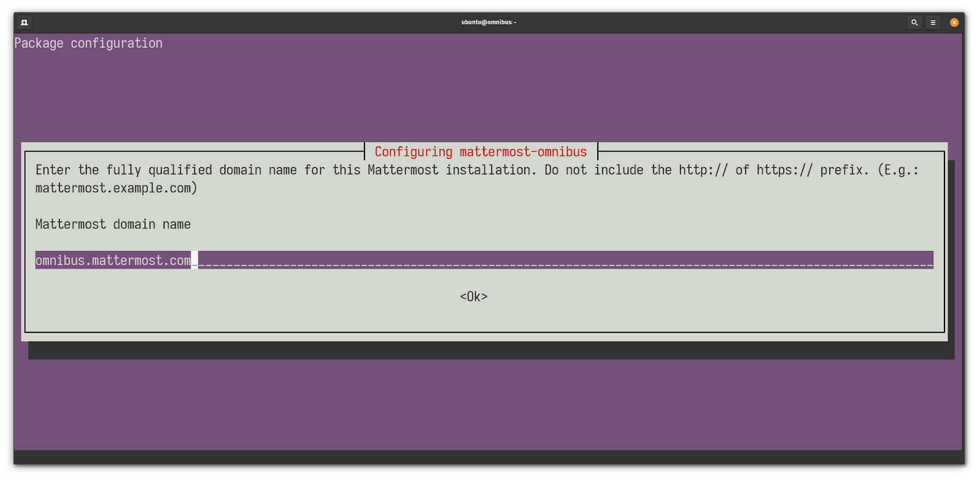The width and height of the screenshot is (980, 481).
Task: Click the new tab icon in terminal titlebar
Action: click(24, 23)
